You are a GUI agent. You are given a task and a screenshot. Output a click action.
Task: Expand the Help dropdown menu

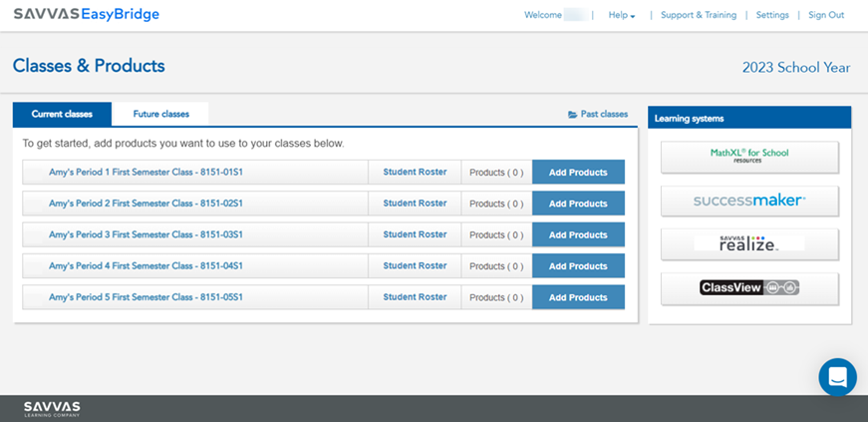[621, 16]
